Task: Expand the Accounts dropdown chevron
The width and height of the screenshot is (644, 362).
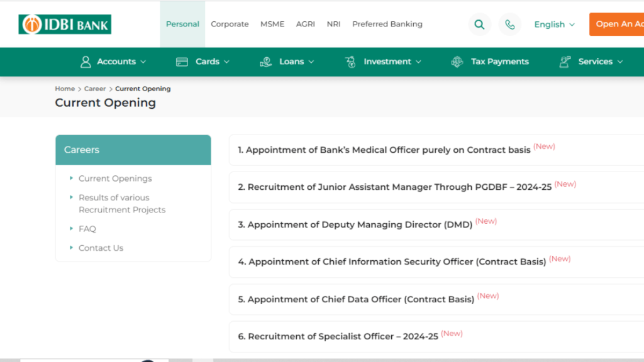Action: (x=143, y=62)
